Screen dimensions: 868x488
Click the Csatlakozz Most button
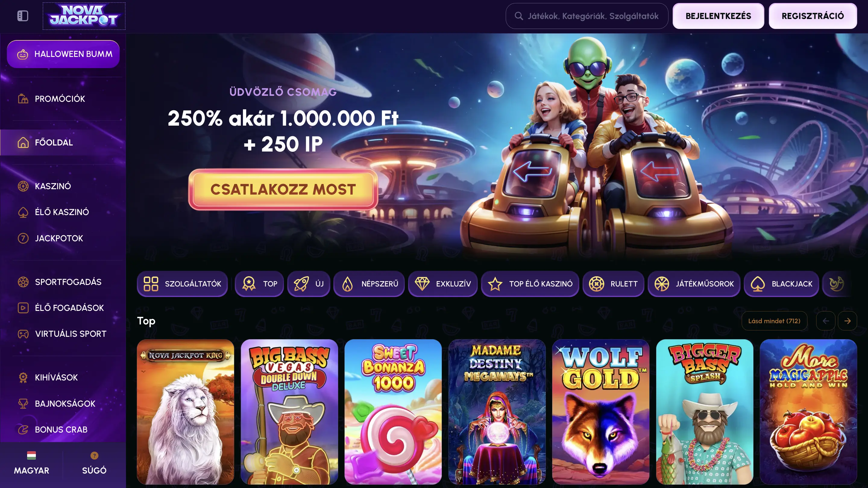pos(283,189)
